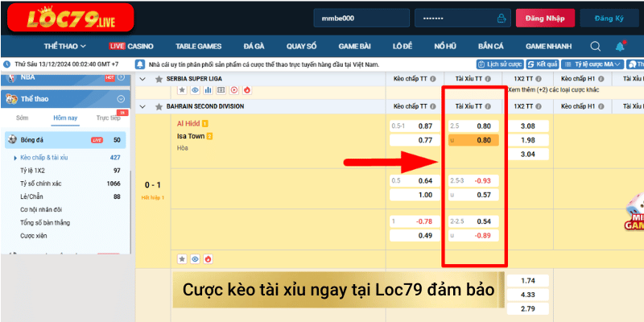Collapse the Bahrain Second Division league section
Viewport: 644px width, 322px height.
point(143,106)
